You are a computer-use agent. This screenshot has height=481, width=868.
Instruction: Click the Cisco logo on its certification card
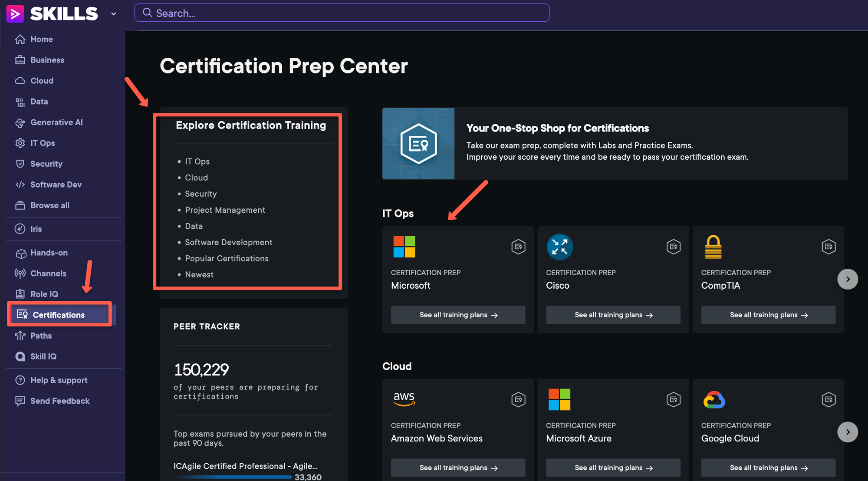click(x=559, y=247)
